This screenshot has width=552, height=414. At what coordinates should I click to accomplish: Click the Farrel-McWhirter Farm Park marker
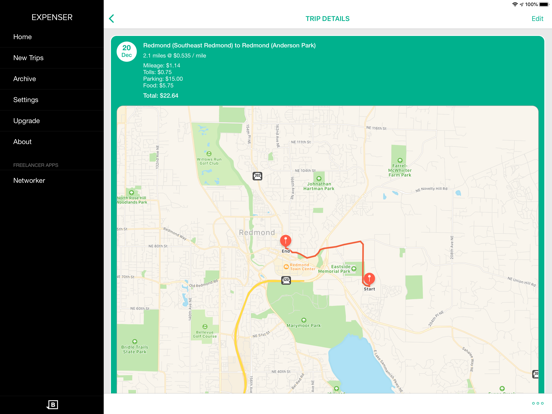pos(400,160)
